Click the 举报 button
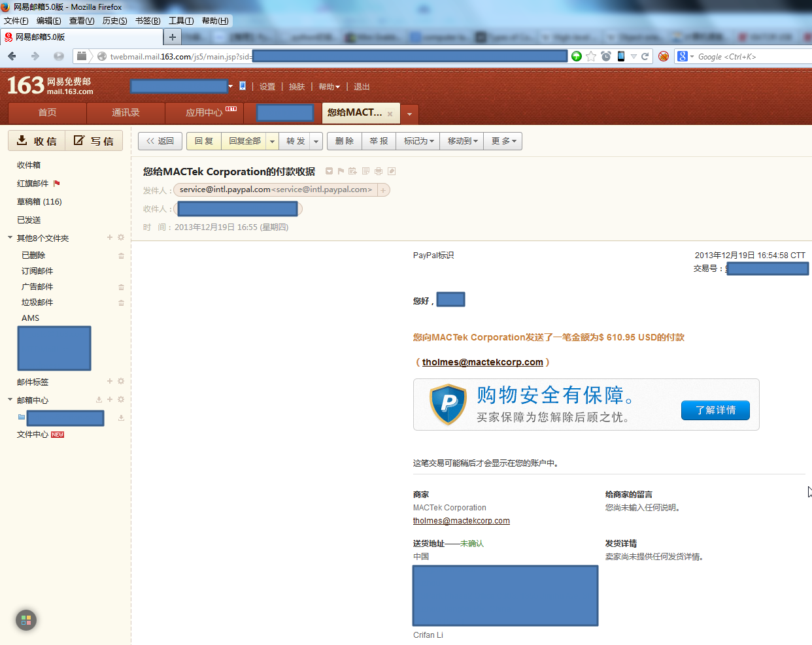 379,141
